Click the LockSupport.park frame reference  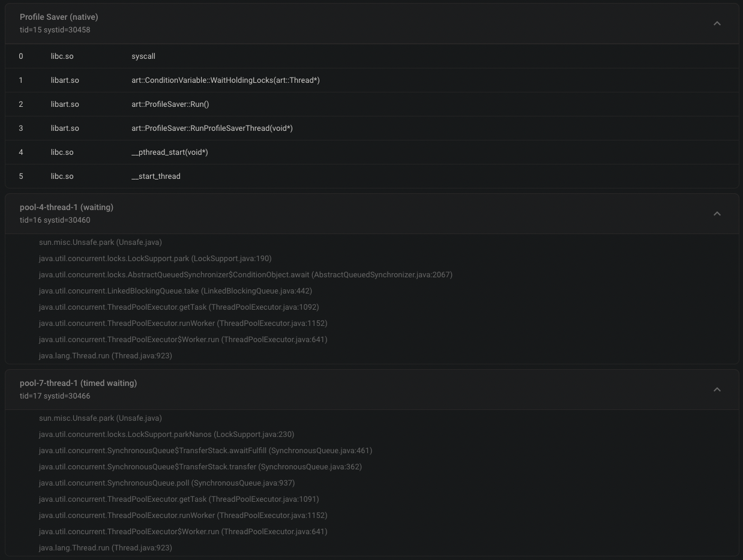tap(155, 258)
